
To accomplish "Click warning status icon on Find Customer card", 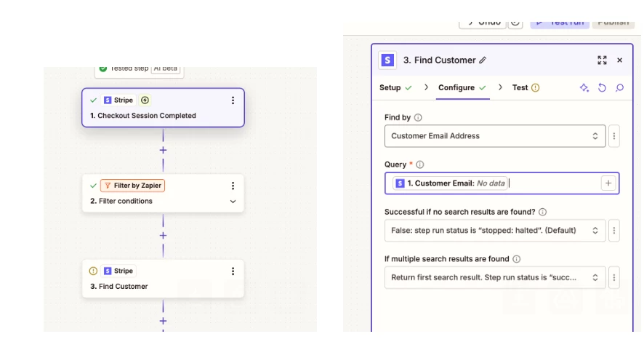I will (x=93, y=271).
